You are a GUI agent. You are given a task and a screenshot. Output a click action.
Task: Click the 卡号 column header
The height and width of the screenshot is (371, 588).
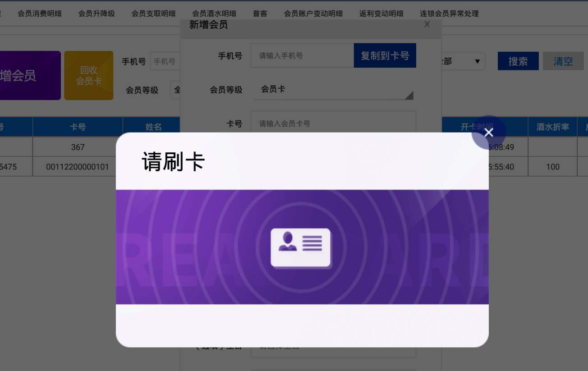pyautogui.click(x=78, y=127)
